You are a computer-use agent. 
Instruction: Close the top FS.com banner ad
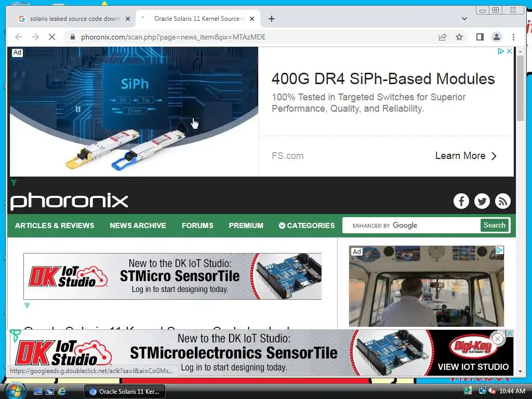(x=509, y=51)
